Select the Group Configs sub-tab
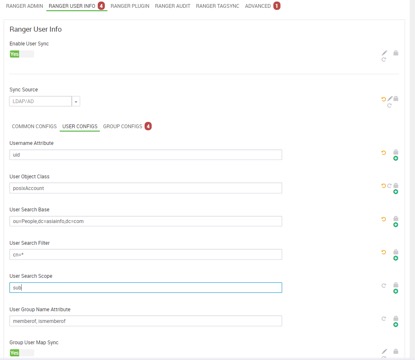 tap(122, 126)
